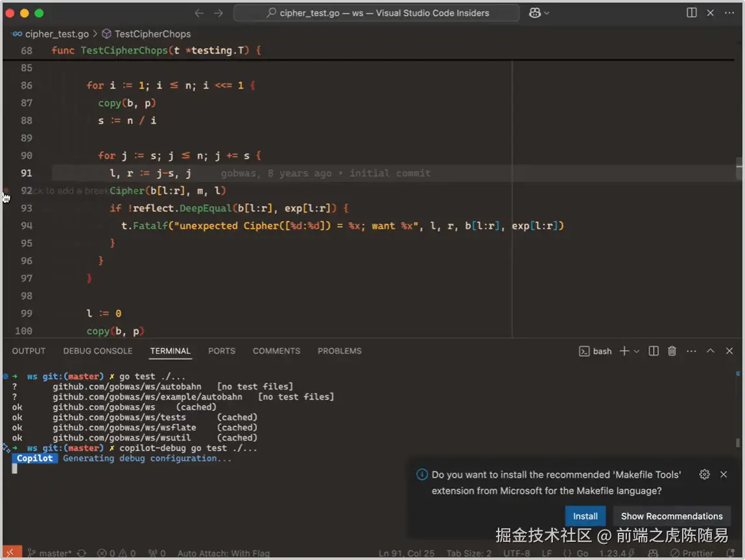Click the editor vertical scrollbar
Viewport: 745px width, 560px height.
click(739, 169)
